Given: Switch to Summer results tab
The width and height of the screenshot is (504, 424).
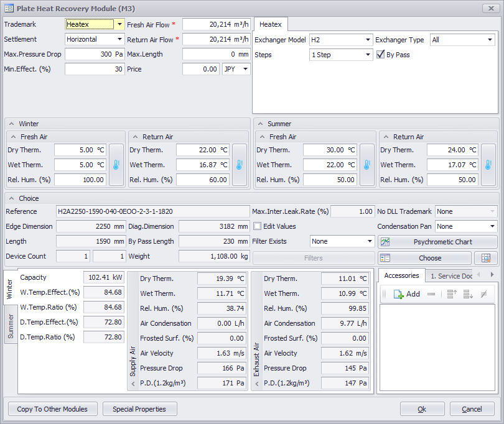Looking at the screenshot, I should pos(11,326).
